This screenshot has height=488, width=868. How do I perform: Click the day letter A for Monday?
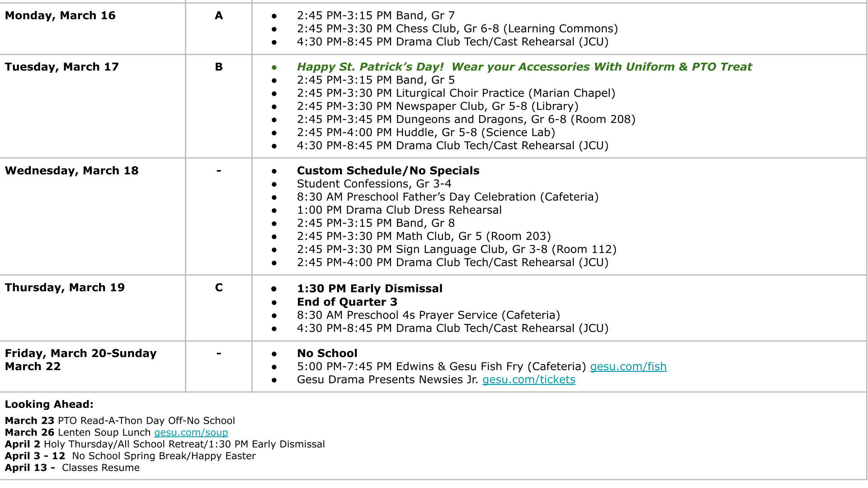219,15
